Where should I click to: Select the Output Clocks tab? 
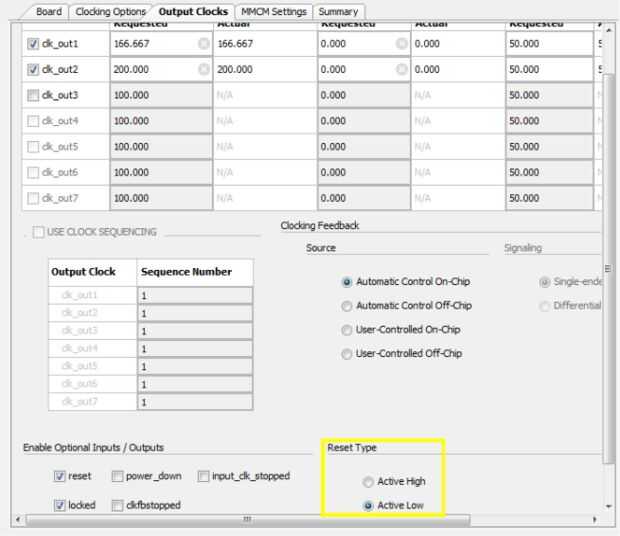(x=193, y=11)
